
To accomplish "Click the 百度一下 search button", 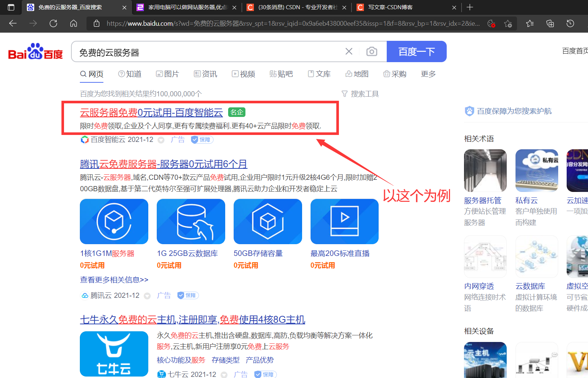I will pyautogui.click(x=417, y=51).
